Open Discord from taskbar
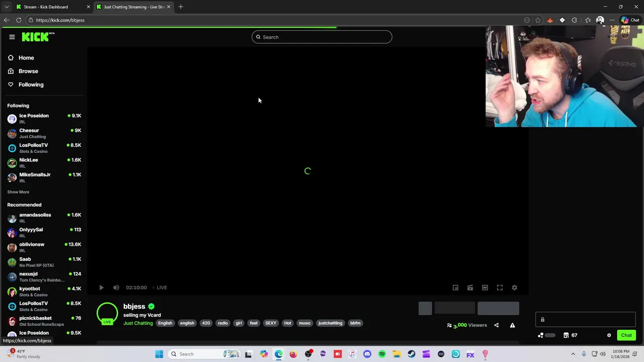Screen dimensions: 644x362 (x=367, y=354)
